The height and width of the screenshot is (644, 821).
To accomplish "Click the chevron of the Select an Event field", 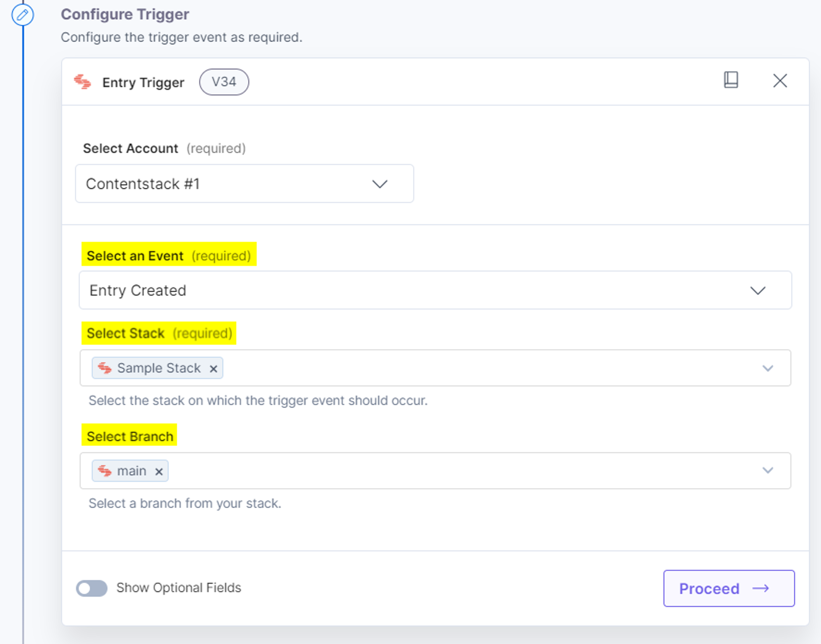I will pos(758,291).
